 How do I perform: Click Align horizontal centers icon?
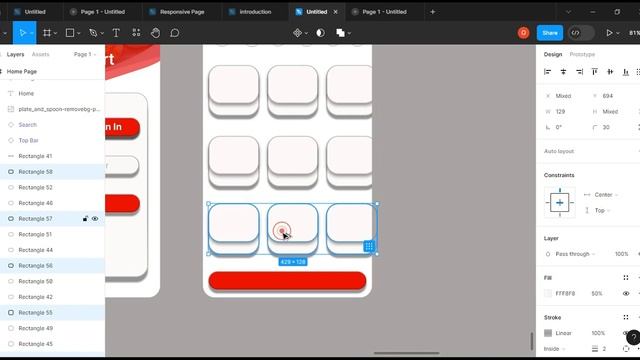coord(563,72)
